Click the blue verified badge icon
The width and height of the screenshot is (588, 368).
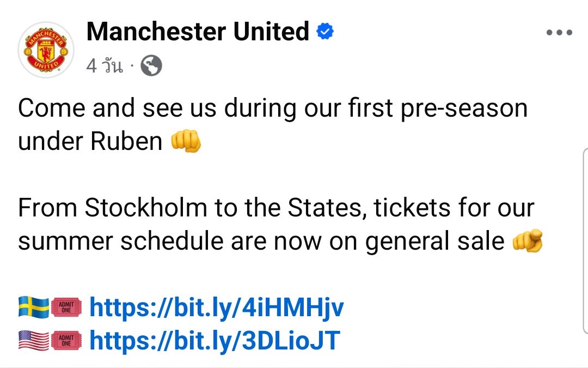point(325,31)
